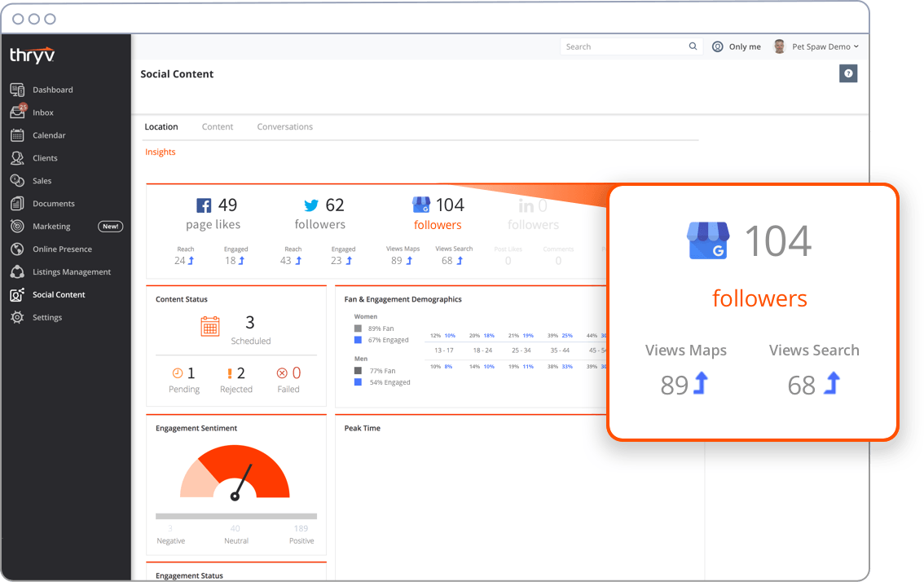Click the blue Men Engaged legend swatch

[x=358, y=382]
